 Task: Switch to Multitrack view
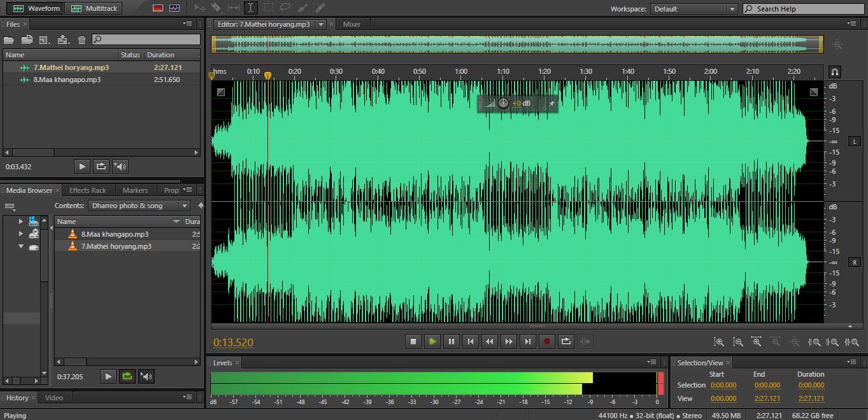click(94, 8)
